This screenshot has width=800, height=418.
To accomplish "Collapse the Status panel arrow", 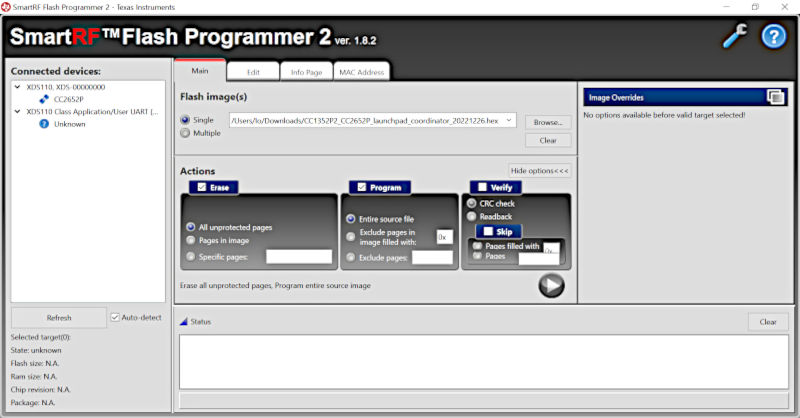I will click(x=183, y=322).
